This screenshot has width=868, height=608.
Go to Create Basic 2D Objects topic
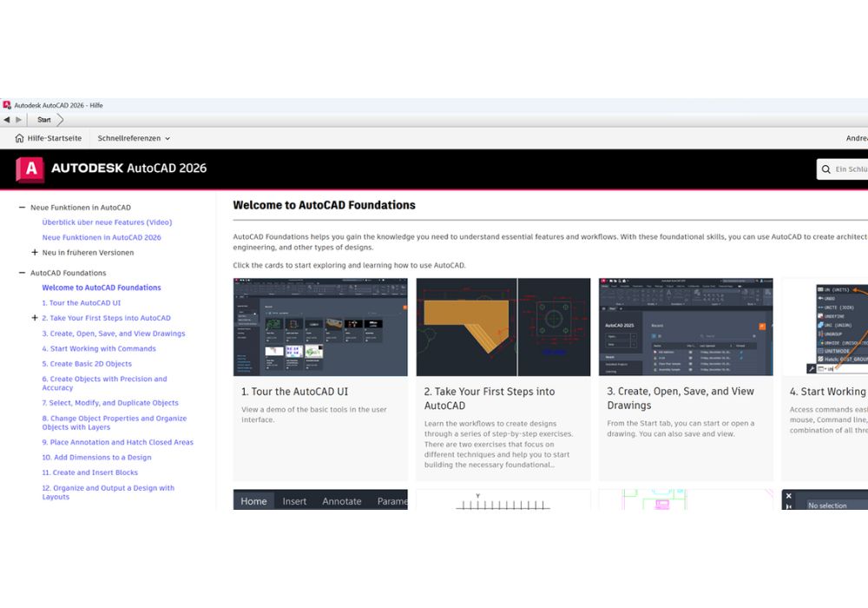pyautogui.click(x=87, y=364)
